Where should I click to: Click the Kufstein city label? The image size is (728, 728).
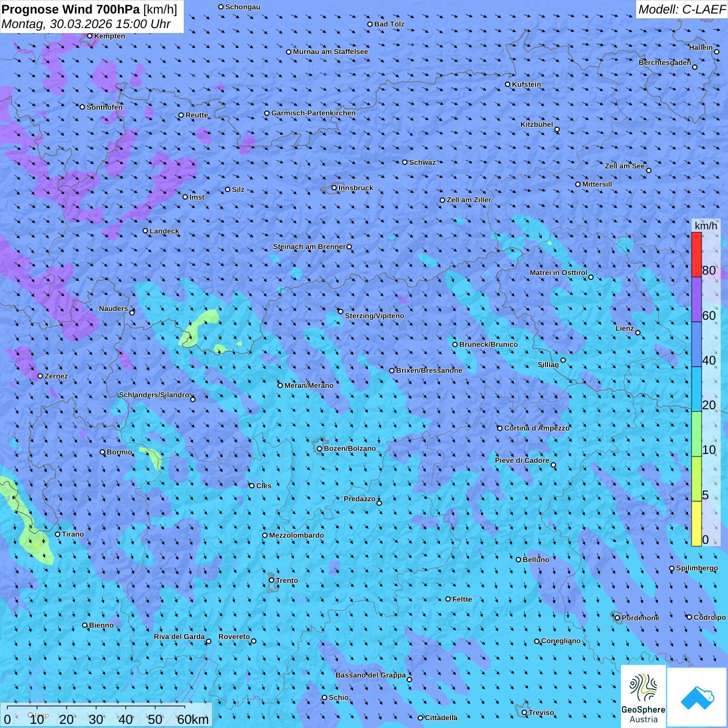point(526,84)
